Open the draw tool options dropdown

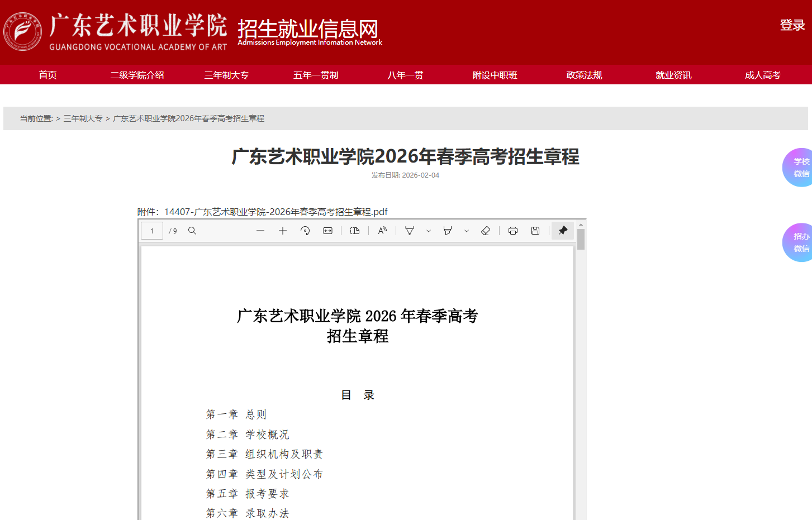pos(428,230)
